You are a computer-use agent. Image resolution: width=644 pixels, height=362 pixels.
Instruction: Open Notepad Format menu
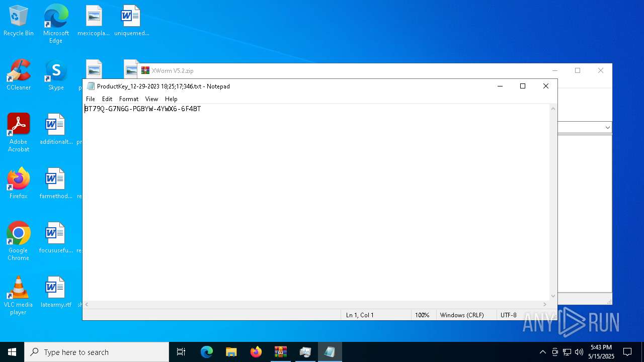pyautogui.click(x=129, y=99)
